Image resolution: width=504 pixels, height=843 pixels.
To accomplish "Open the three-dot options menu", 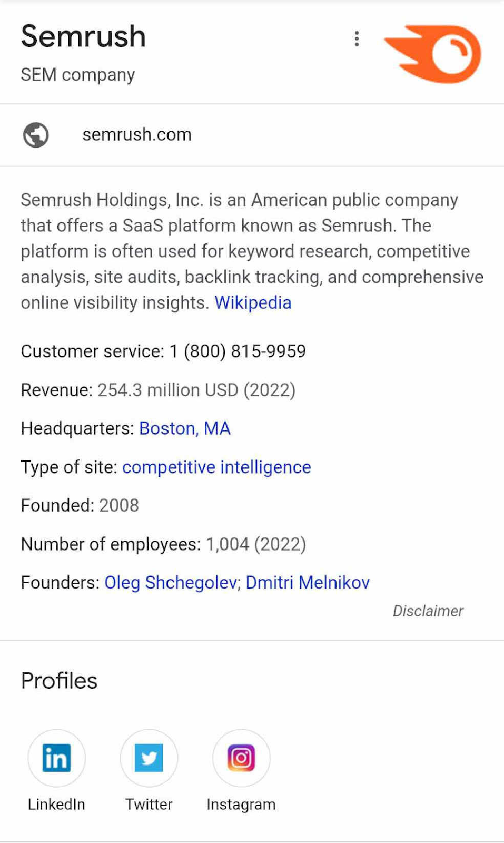I will coord(357,38).
